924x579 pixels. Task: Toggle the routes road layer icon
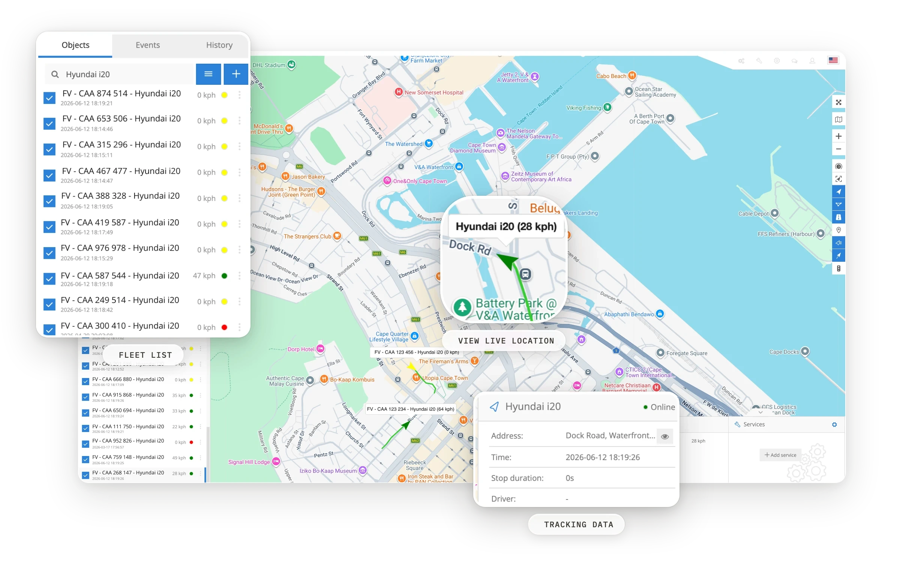point(838,217)
